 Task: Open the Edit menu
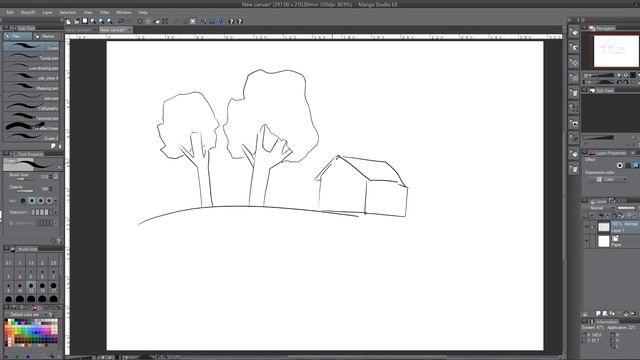click(10, 13)
